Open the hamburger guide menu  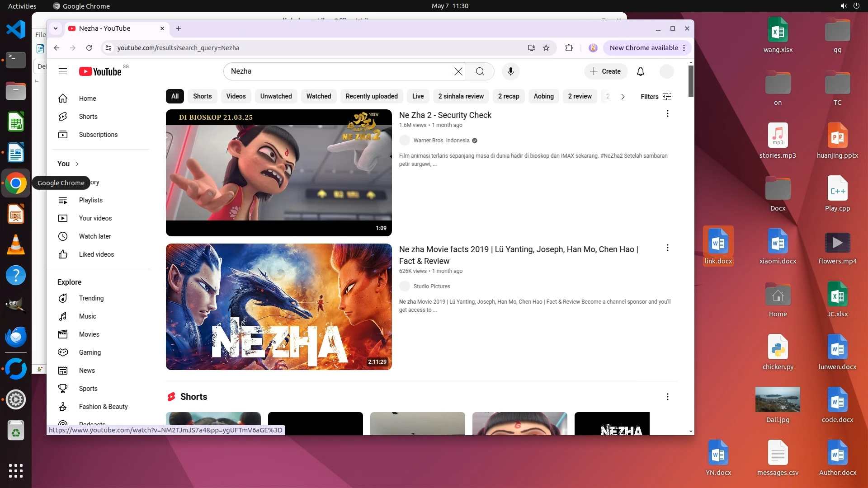click(x=63, y=71)
